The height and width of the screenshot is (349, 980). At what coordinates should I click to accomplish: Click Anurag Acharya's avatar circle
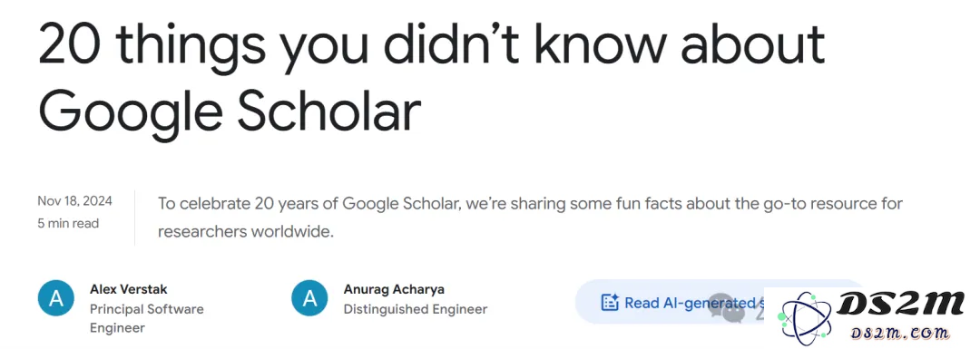coord(309,298)
